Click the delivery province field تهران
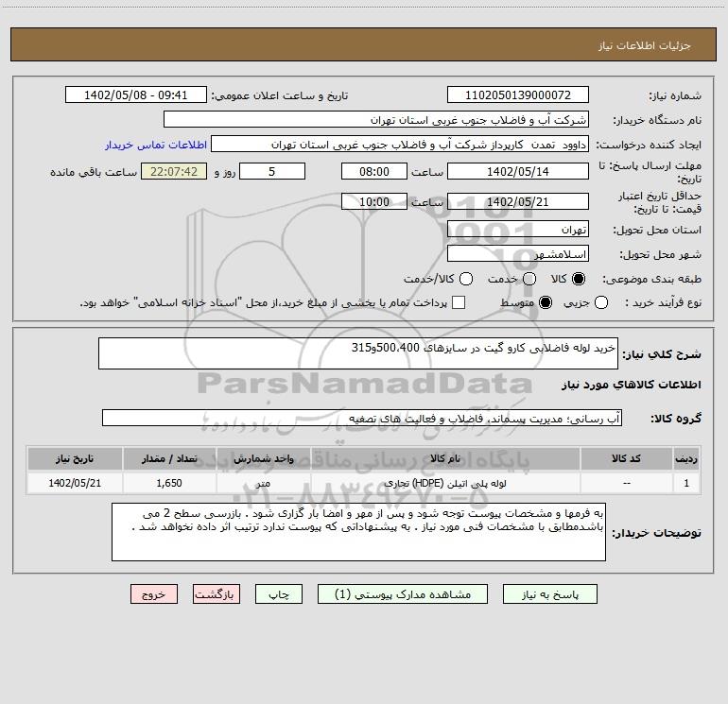This screenshot has height=704, width=728. click(x=518, y=229)
